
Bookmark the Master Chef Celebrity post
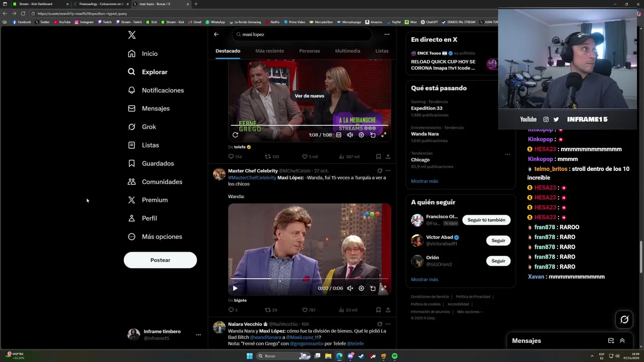(378, 310)
